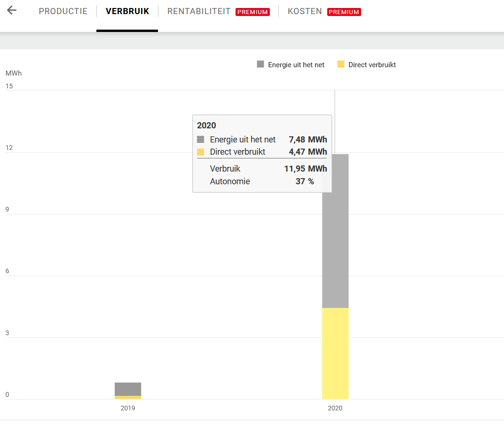Toggle the 'Energie uit het net' legend label
Viewport: 504px width, 440px height.
(296, 65)
